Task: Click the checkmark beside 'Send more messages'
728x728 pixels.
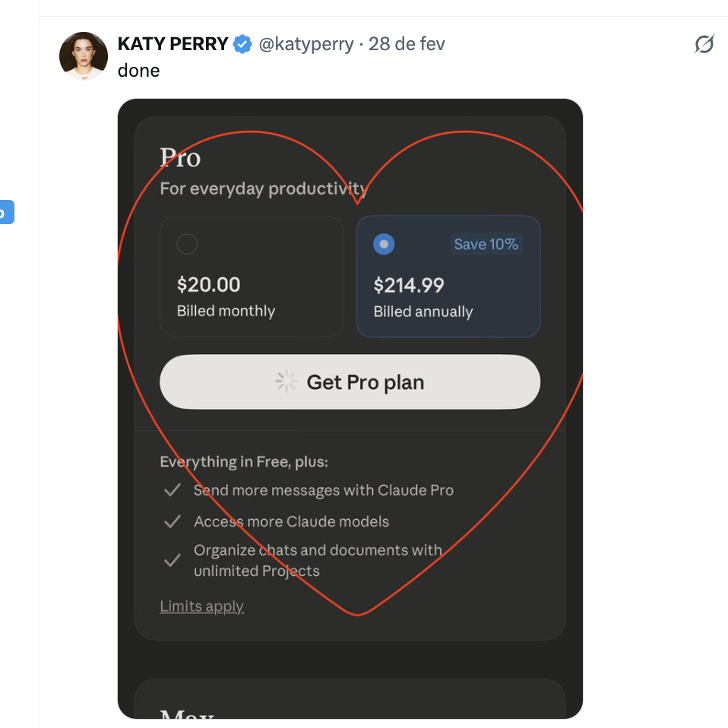Action: 172,490
